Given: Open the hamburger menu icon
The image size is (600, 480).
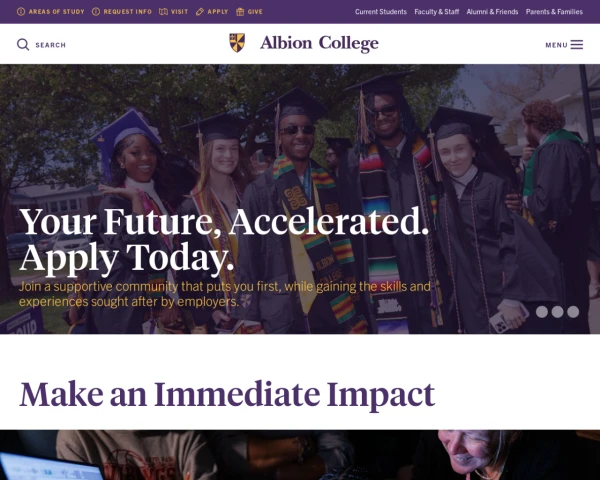Looking at the screenshot, I should (577, 45).
